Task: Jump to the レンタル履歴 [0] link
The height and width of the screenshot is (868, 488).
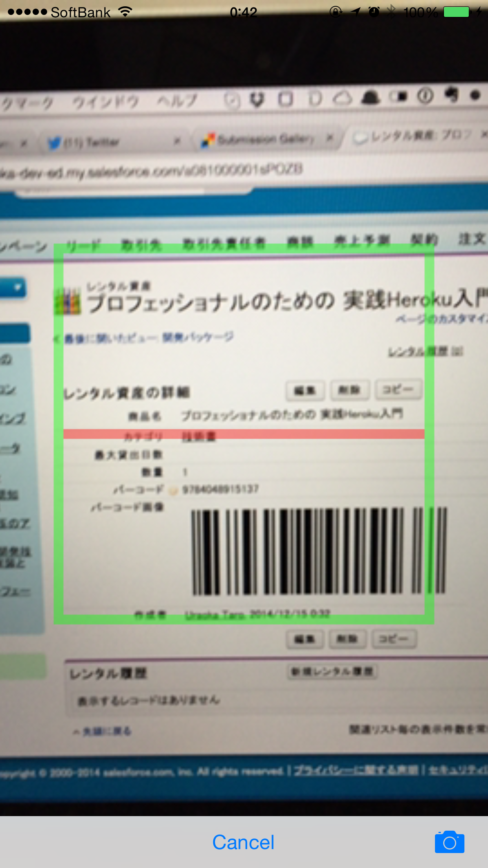Action: coord(426,351)
